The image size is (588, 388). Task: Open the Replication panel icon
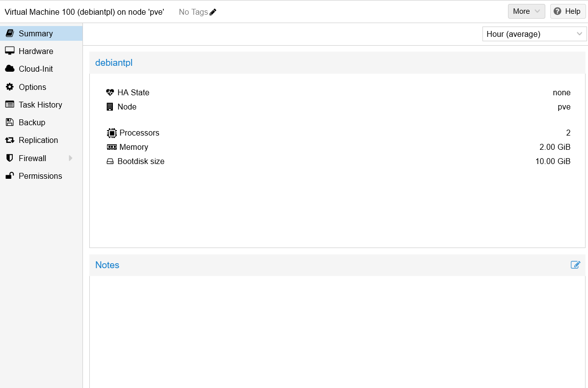tap(10, 140)
